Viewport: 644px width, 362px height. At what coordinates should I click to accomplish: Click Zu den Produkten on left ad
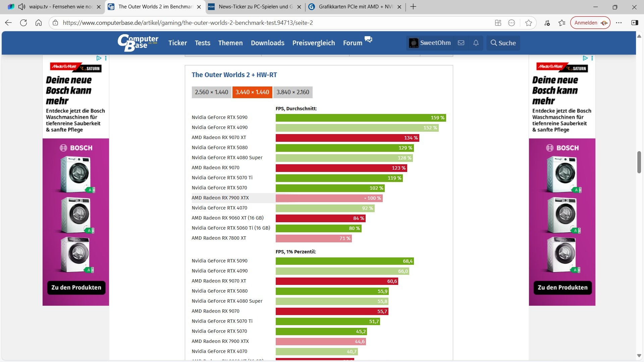76,288
